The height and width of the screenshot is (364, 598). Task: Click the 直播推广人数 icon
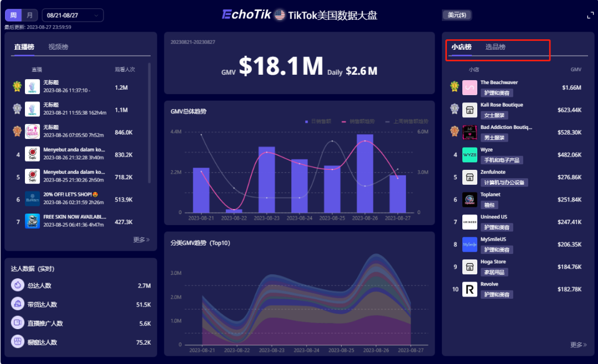click(18, 323)
